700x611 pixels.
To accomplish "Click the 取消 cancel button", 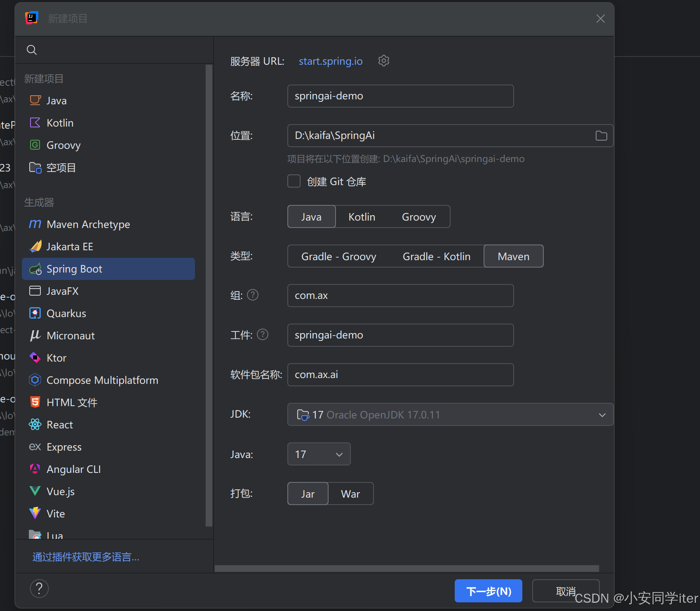I will tap(566, 591).
